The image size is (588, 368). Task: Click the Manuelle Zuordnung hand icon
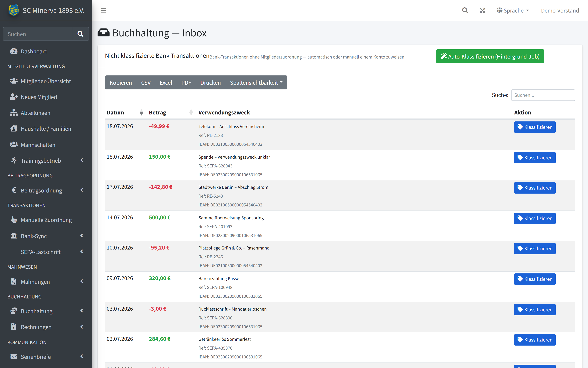[x=14, y=220]
